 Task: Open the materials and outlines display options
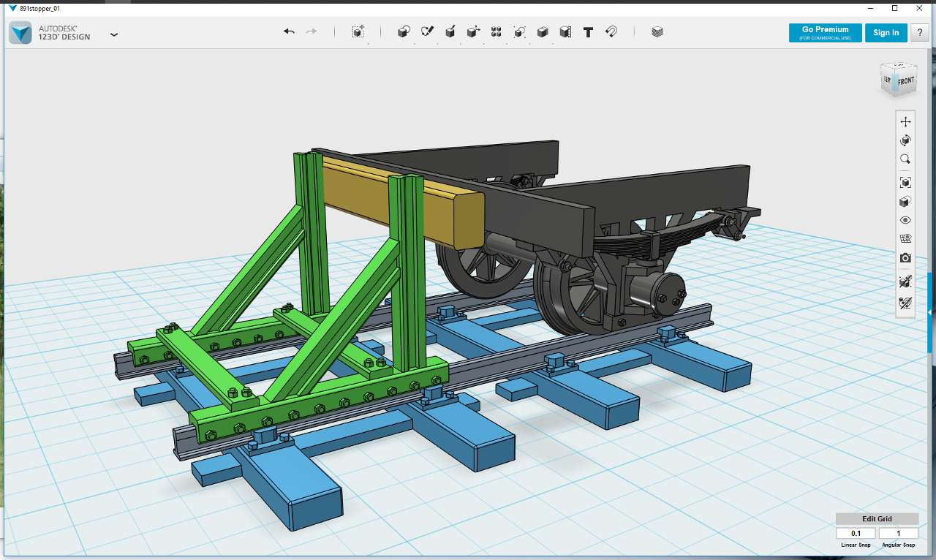point(905,202)
